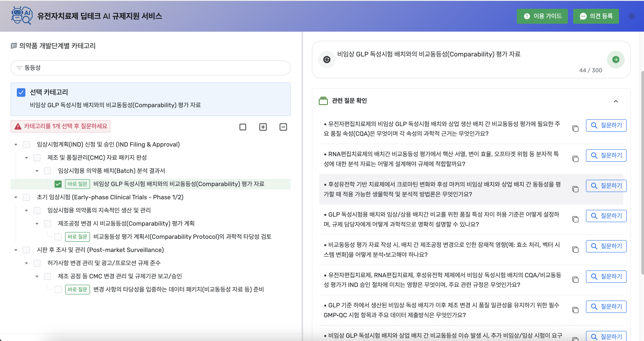
Task: Click the AI robot logo icon
Action: pyautogui.click(x=22, y=15)
